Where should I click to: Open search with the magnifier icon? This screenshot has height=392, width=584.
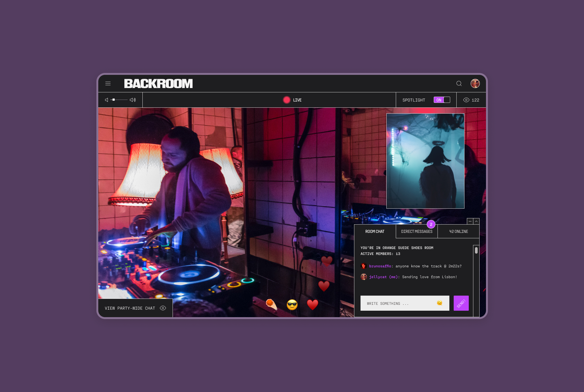[459, 83]
